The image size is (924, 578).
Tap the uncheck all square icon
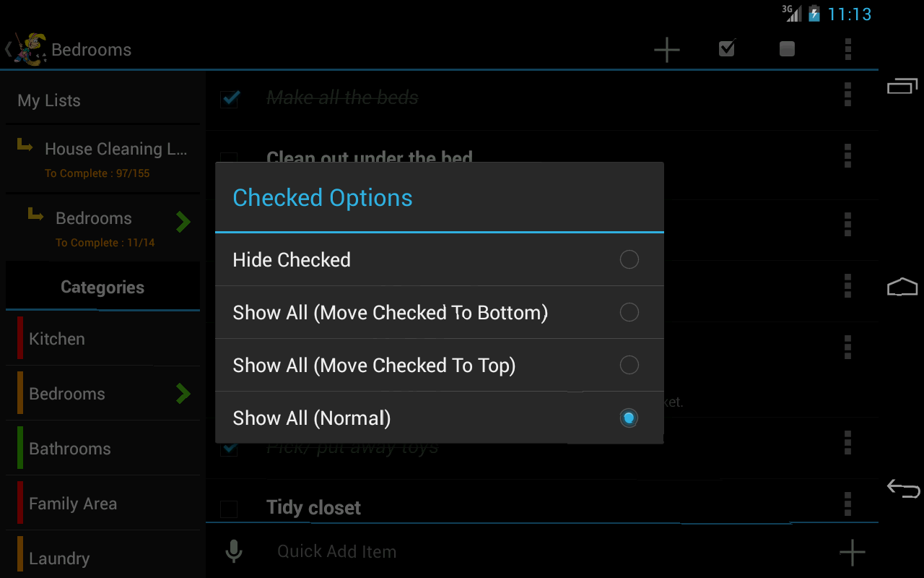(x=787, y=49)
